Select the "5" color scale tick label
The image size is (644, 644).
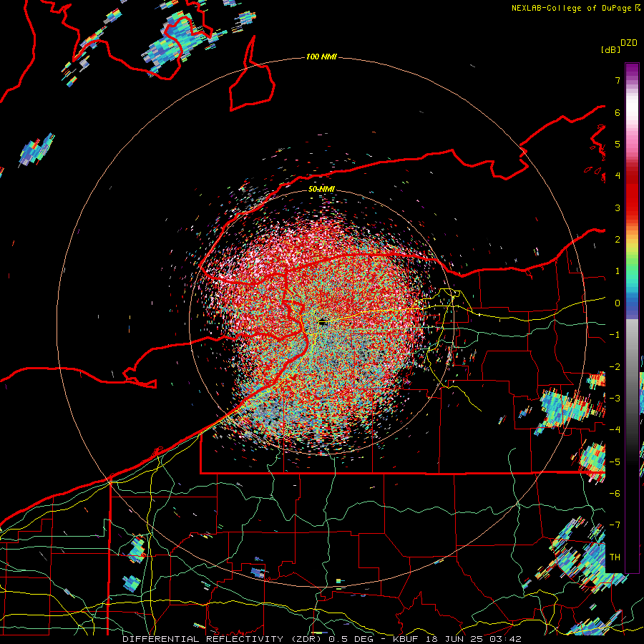click(x=618, y=144)
